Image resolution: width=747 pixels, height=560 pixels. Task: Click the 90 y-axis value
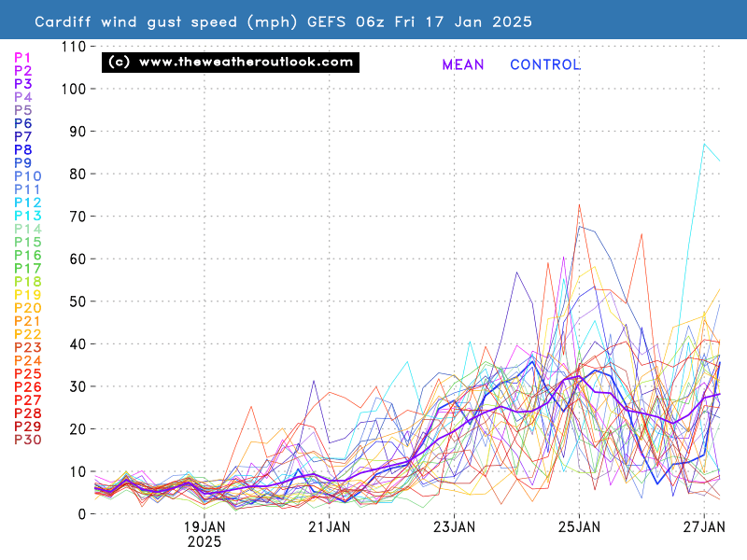[x=78, y=132]
